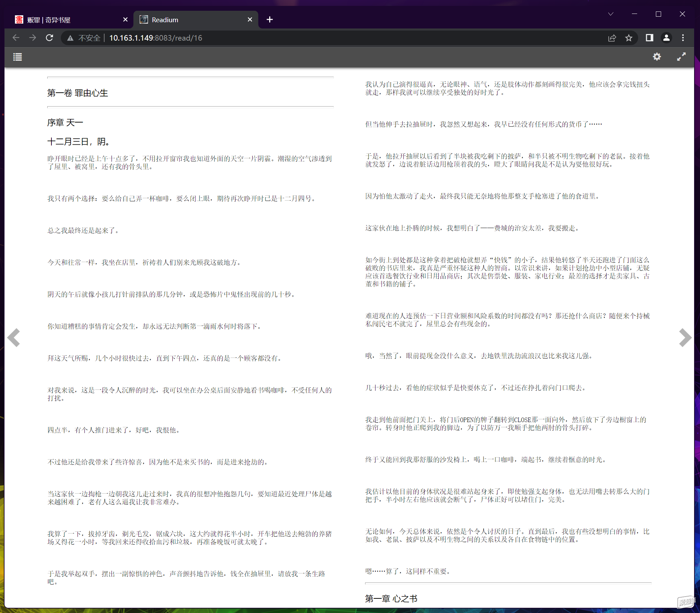Open tab search dropdown chevron
700x613 pixels.
610,14
